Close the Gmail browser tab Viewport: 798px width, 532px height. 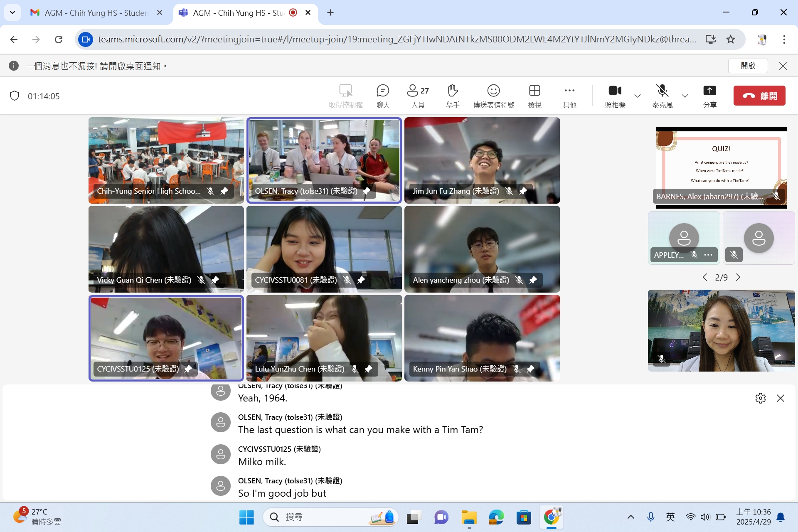tap(160, 13)
